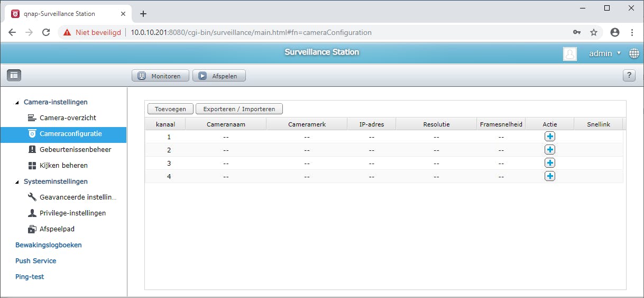
Task: Select the qnap-Surveillance Station browser tab
Action: coord(69,14)
